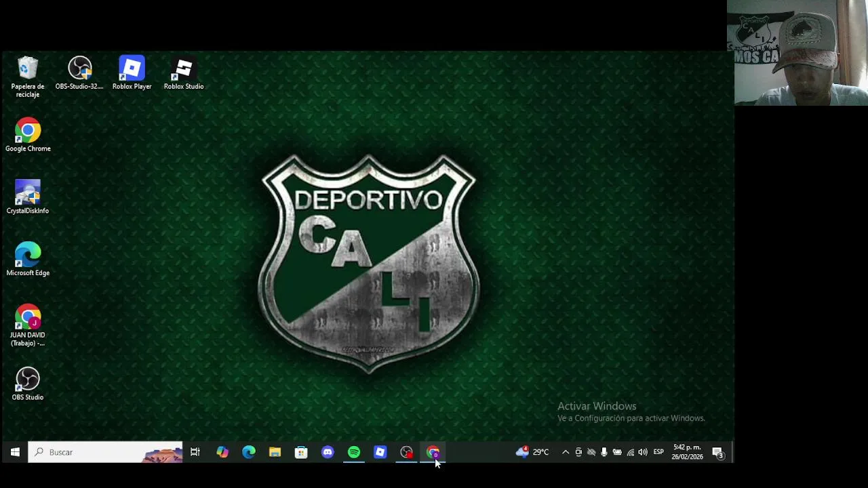
Task: Select the Roblox Studio desktop shortcut
Action: (184, 73)
